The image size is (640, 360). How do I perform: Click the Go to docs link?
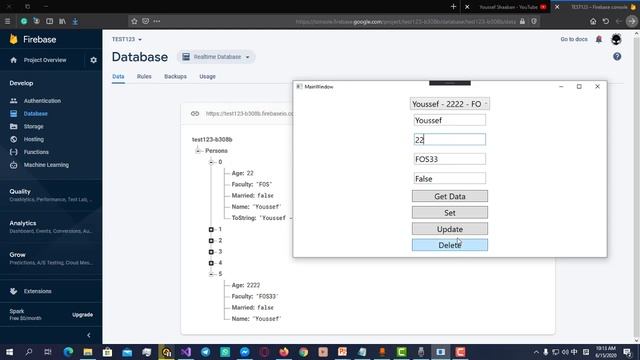(x=574, y=39)
